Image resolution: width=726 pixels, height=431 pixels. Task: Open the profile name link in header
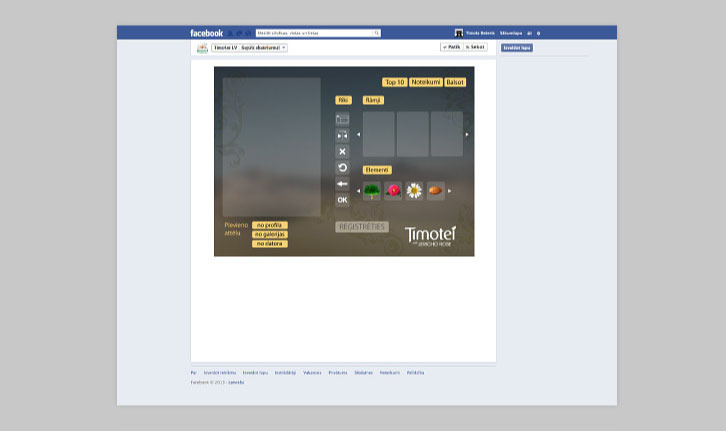[480, 33]
